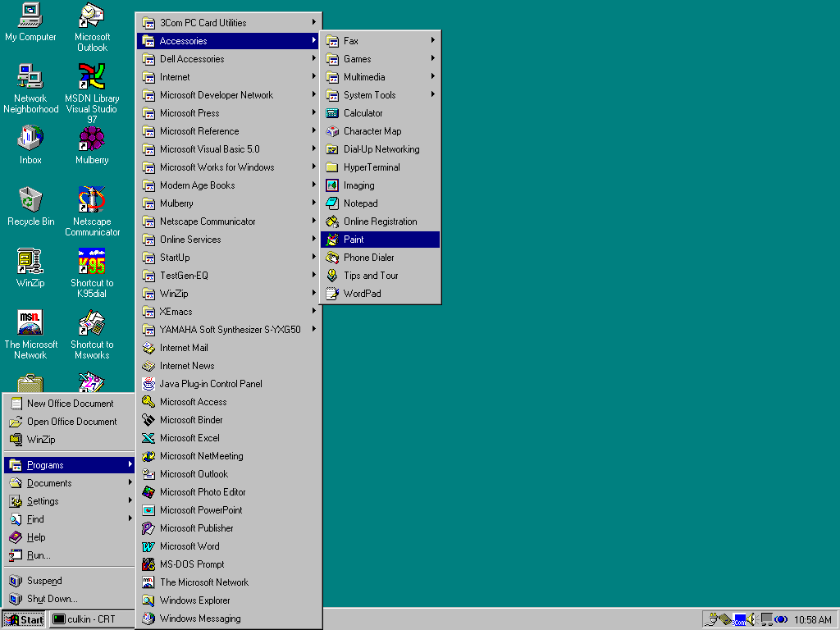Select the WinZip desktop icon
This screenshot has width=840, height=630.
[x=30, y=268]
